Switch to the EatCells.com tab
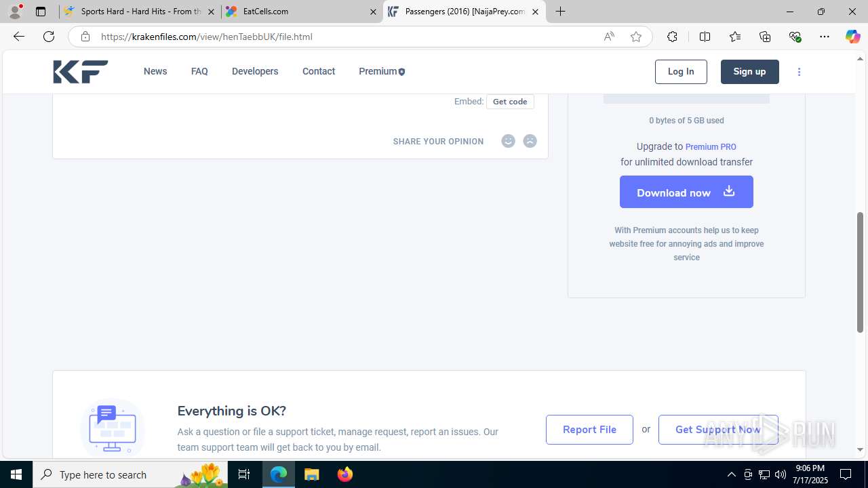The image size is (868, 488). pos(301,12)
